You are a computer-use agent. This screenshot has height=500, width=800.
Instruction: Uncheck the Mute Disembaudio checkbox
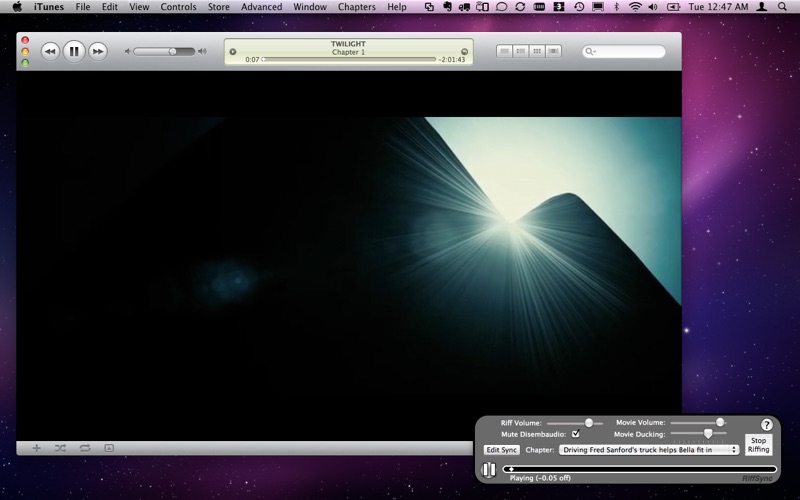[x=576, y=434]
